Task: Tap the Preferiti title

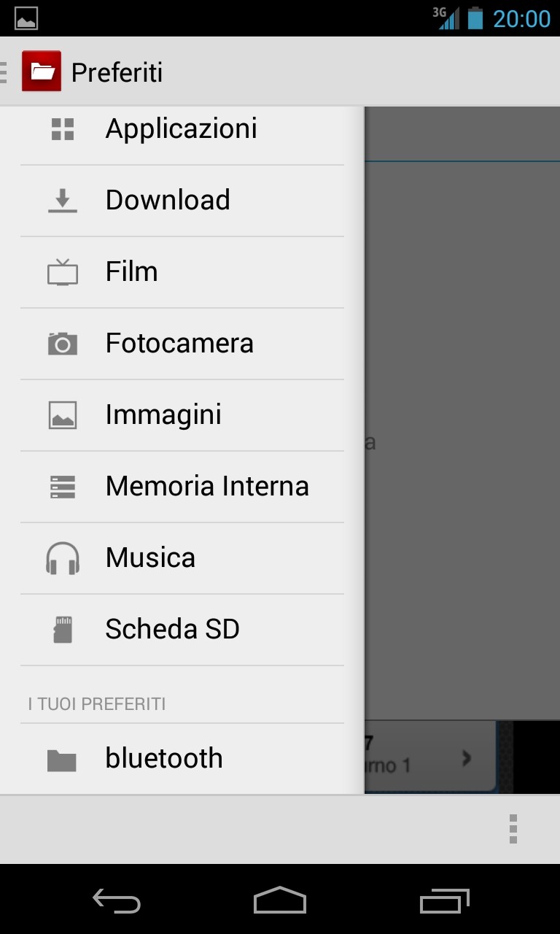Action: click(117, 72)
